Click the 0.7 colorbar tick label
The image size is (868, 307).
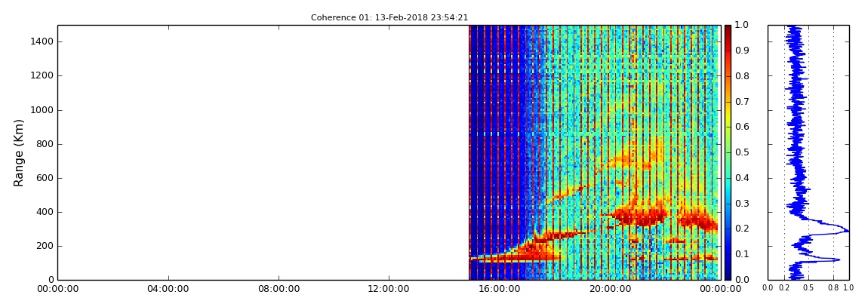[x=740, y=102]
